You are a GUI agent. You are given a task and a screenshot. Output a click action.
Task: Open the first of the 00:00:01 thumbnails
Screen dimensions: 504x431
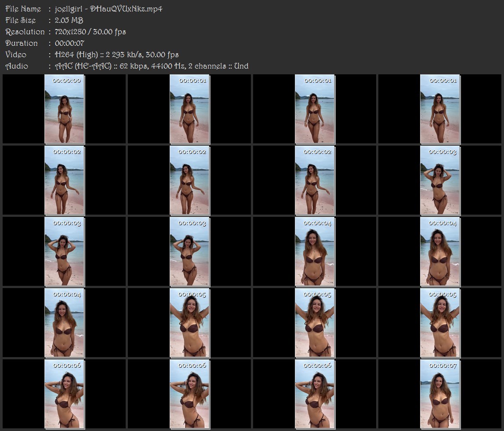coord(190,109)
